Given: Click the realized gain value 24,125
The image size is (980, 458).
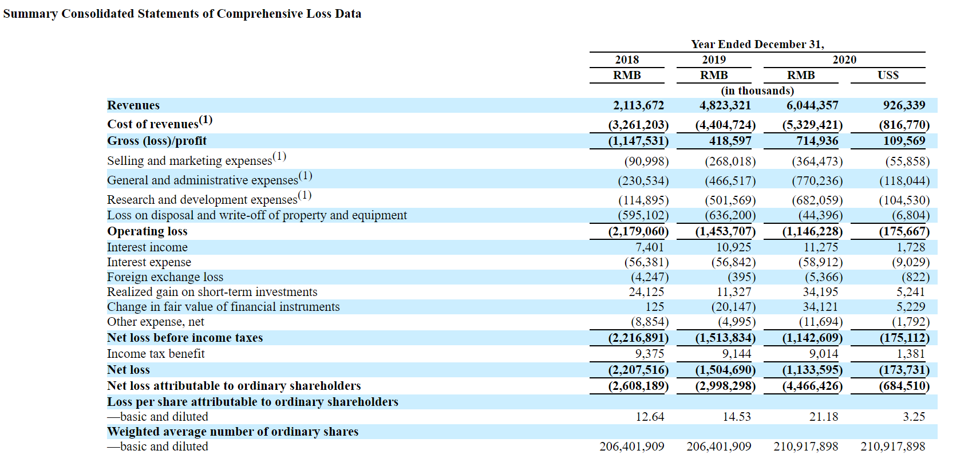Looking at the screenshot, I should click(647, 292).
